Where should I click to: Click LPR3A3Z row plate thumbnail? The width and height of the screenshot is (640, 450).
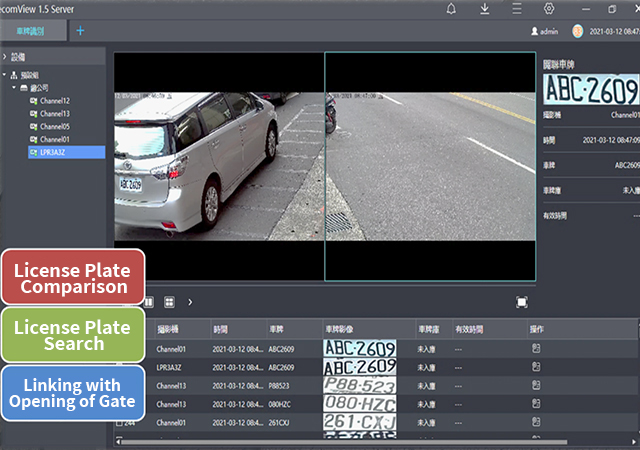pos(360,367)
